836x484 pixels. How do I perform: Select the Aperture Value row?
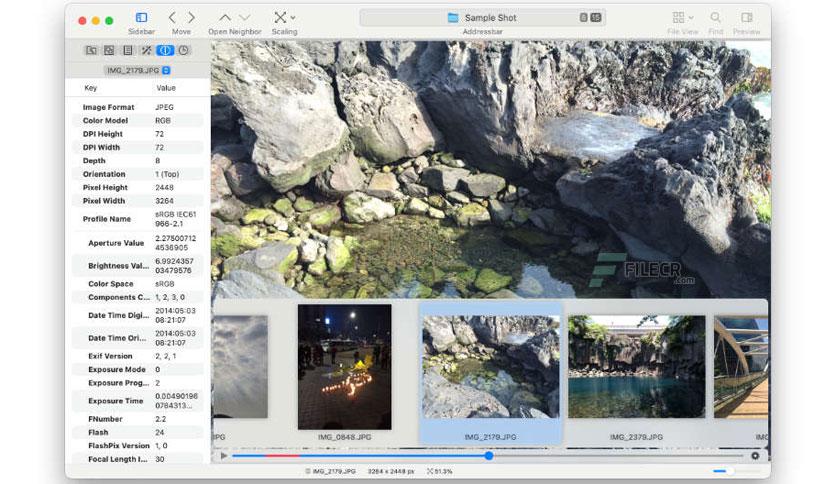click(x=138, y=243)
